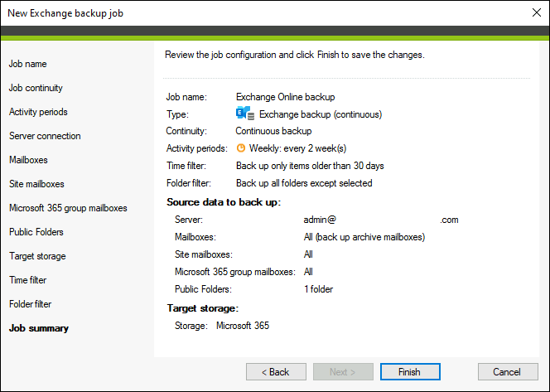Open the Job continuity step
This screenshot has height=392, width=550.
pos(36,88)
